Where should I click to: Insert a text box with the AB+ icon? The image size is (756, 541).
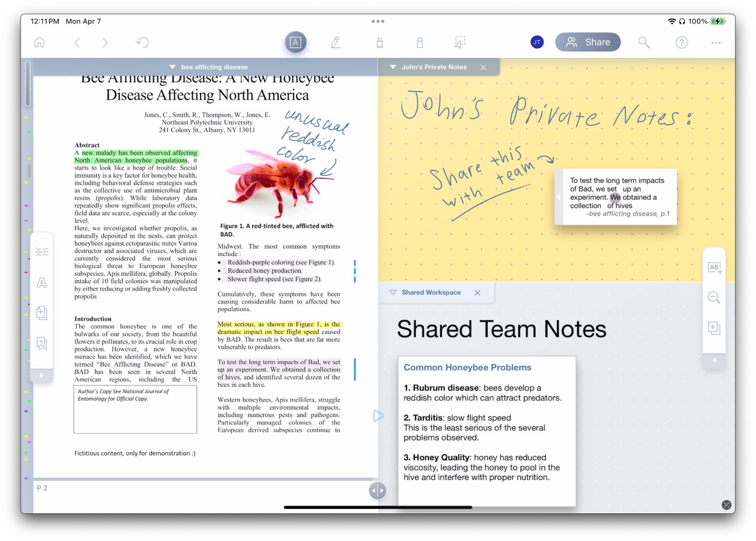tap(714, 267)
